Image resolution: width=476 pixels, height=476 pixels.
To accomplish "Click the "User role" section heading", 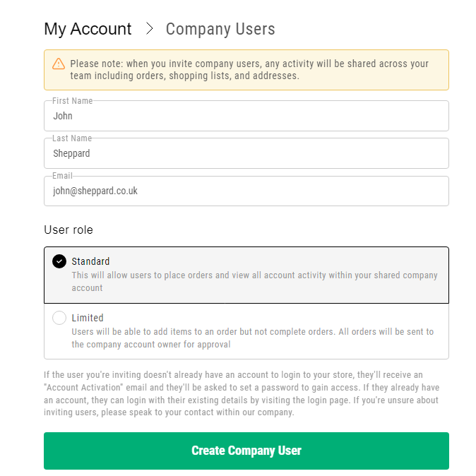I will click(69, 230).
